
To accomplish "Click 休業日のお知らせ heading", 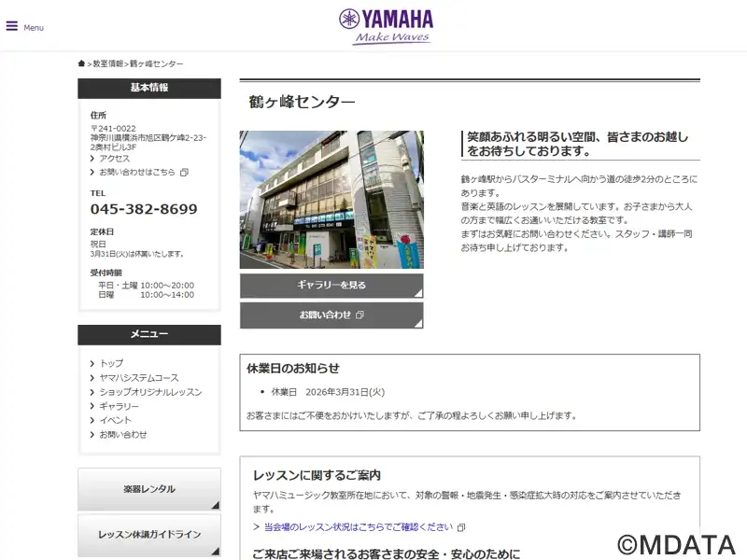I will [293, 369].
